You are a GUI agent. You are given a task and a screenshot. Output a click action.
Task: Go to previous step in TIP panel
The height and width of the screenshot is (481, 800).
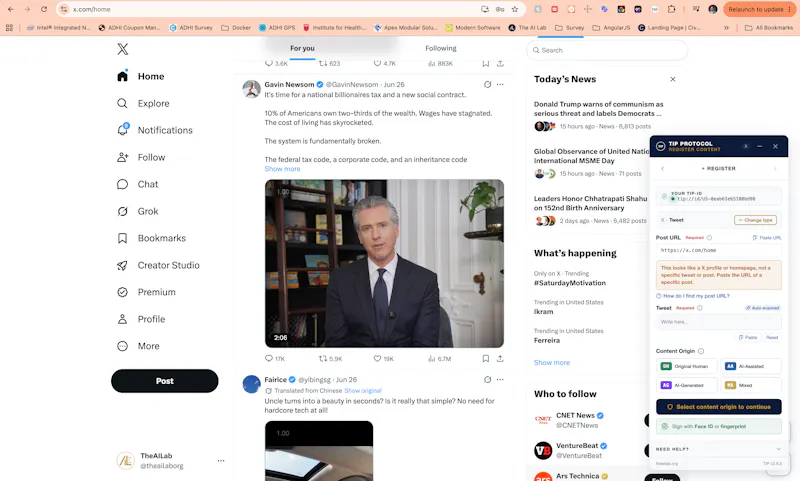coord(662,168)
